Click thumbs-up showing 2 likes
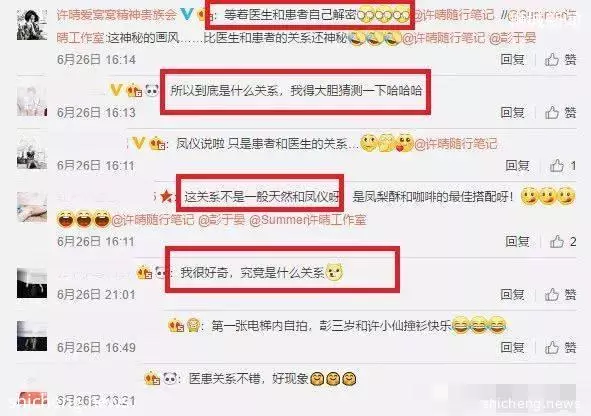591x416 pixels. point(562,242)
